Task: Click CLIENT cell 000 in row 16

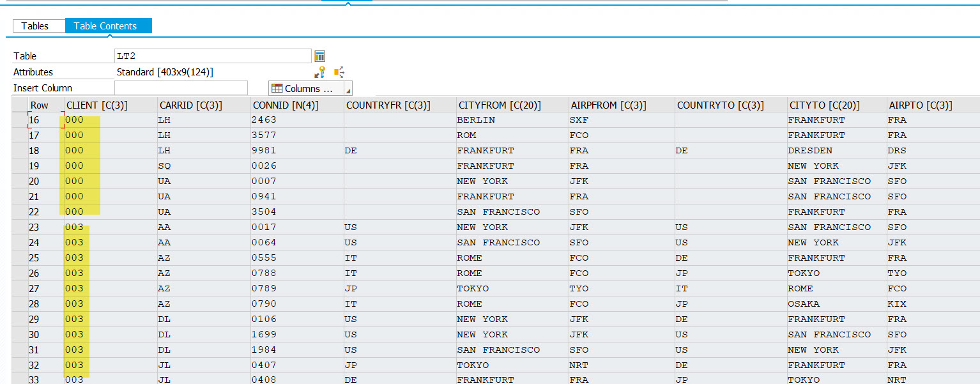Action: (111, 119)
